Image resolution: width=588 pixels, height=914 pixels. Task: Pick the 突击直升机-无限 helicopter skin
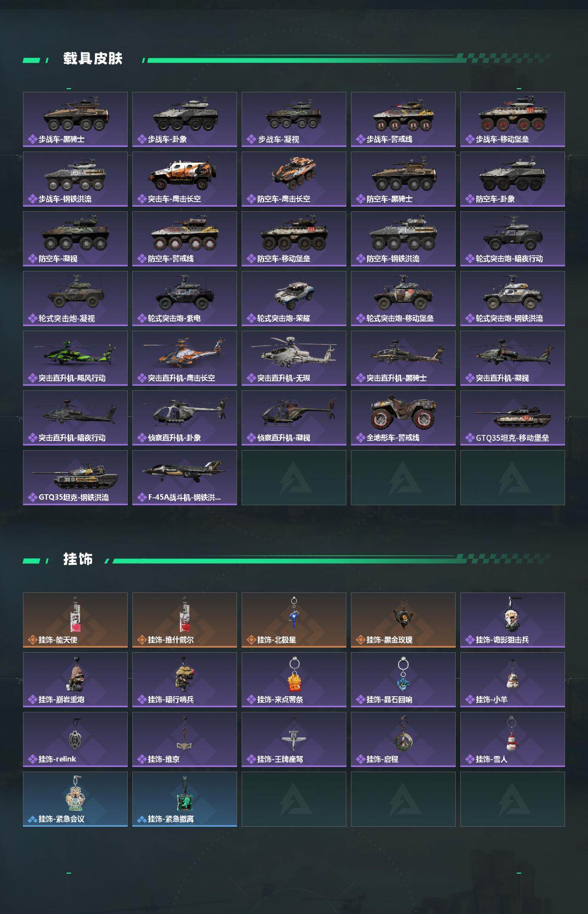pyautogui.click(x=294, y=358)
